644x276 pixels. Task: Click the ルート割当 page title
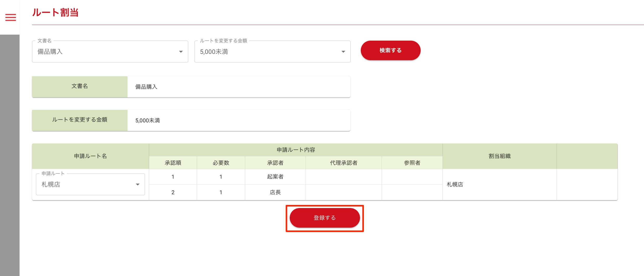55,12
